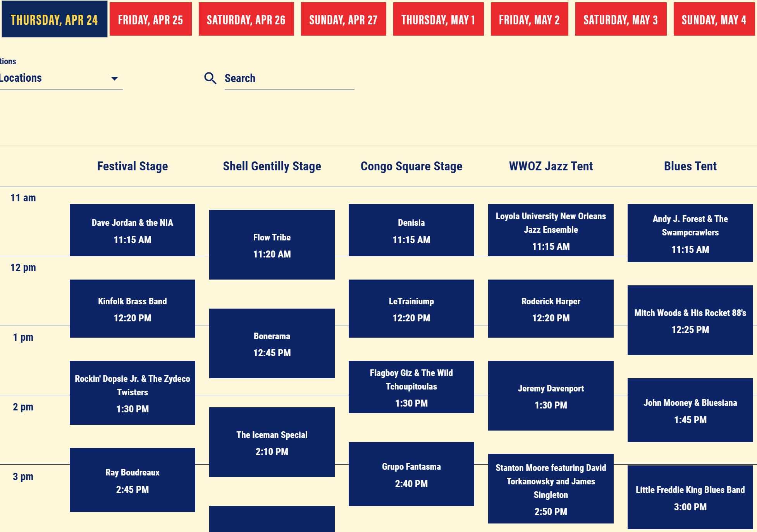Click the Denisia performance block
This screenshot has height=532, width=757.
(411, 230)
